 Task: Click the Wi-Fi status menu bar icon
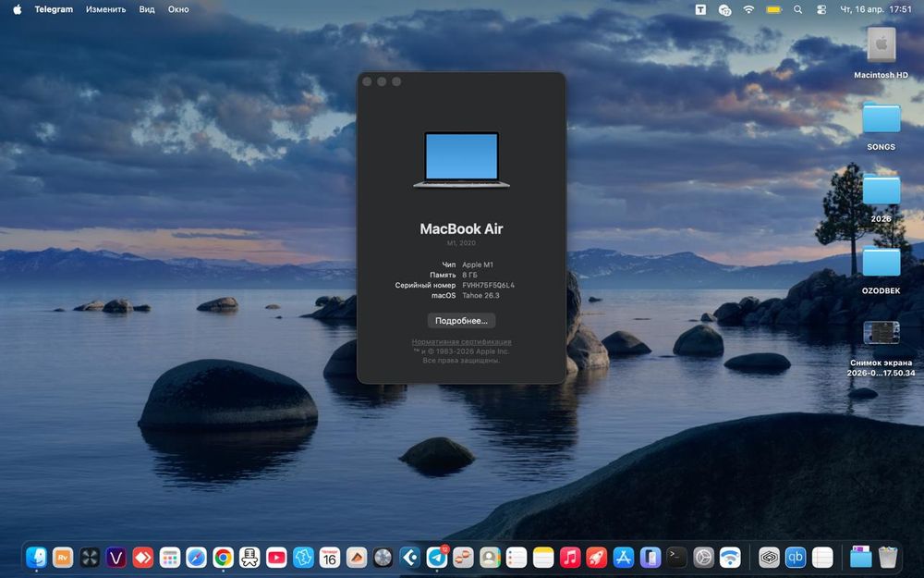748,9
